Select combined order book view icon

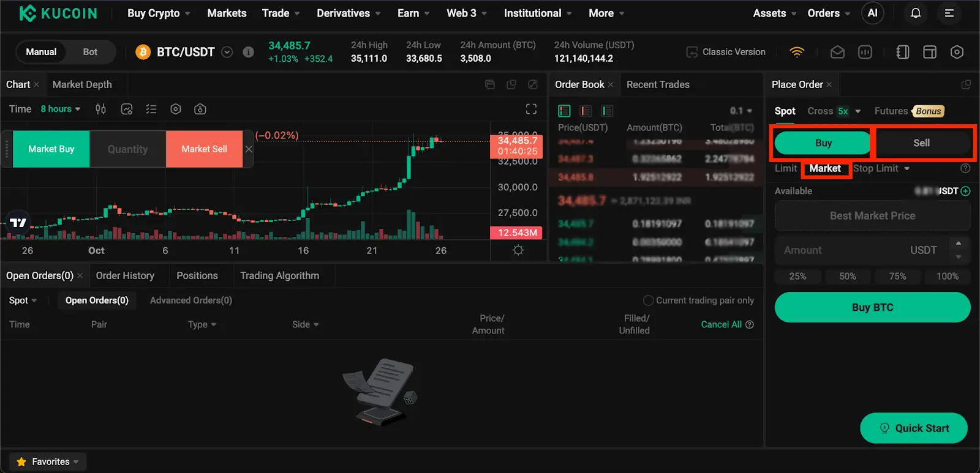click(564, 111)
